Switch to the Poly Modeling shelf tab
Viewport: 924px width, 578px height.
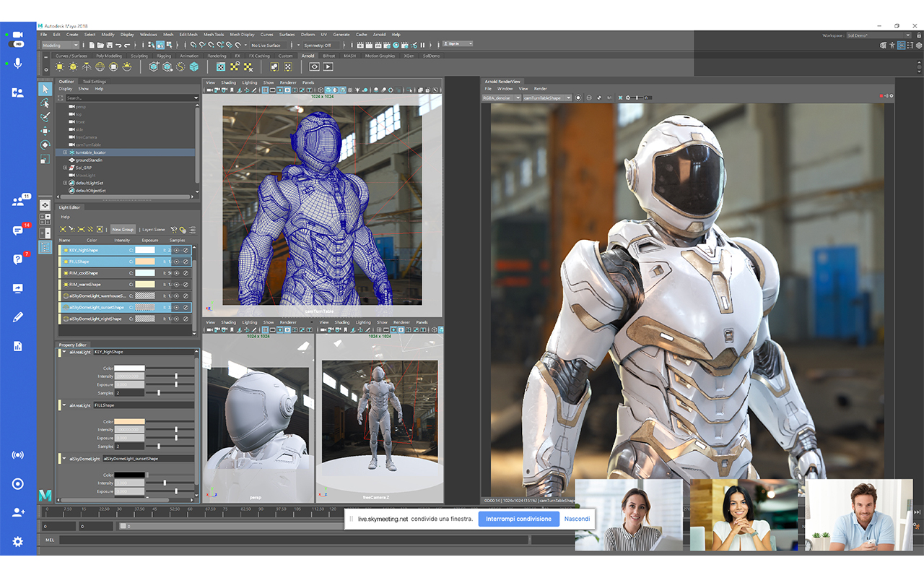[x=109, y=56]
